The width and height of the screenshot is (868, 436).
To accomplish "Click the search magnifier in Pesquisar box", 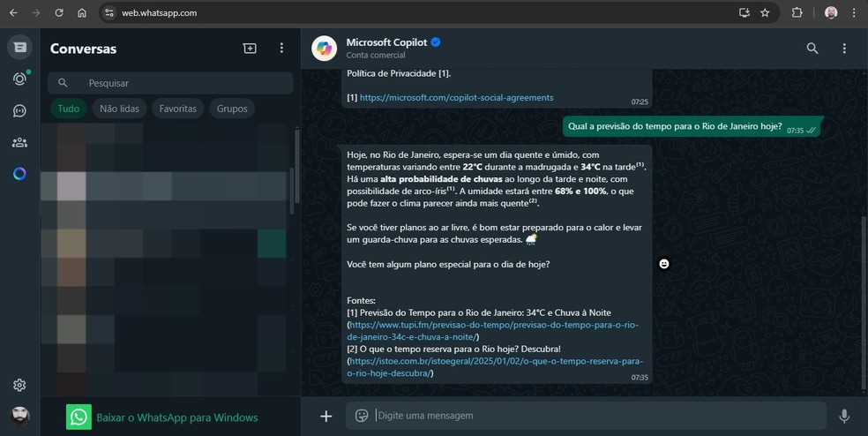I will [64, 83].
